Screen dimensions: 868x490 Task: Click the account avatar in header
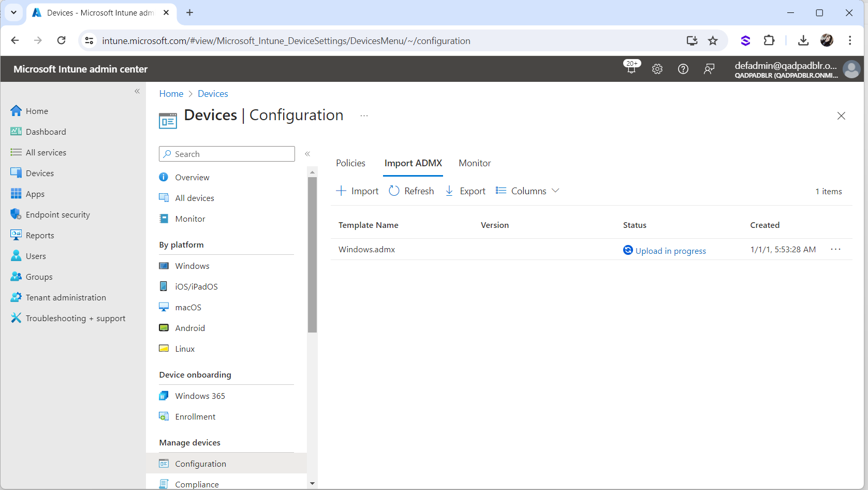851,69
